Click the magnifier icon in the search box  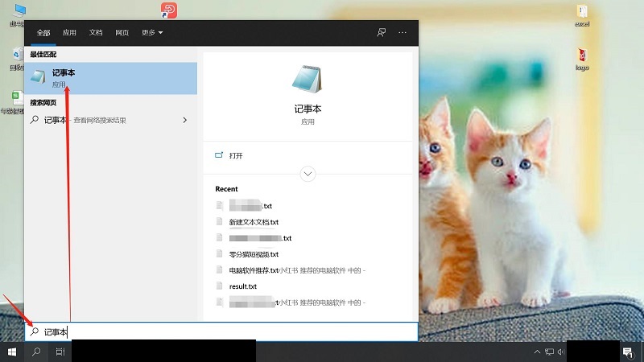(x=35, y=331)
